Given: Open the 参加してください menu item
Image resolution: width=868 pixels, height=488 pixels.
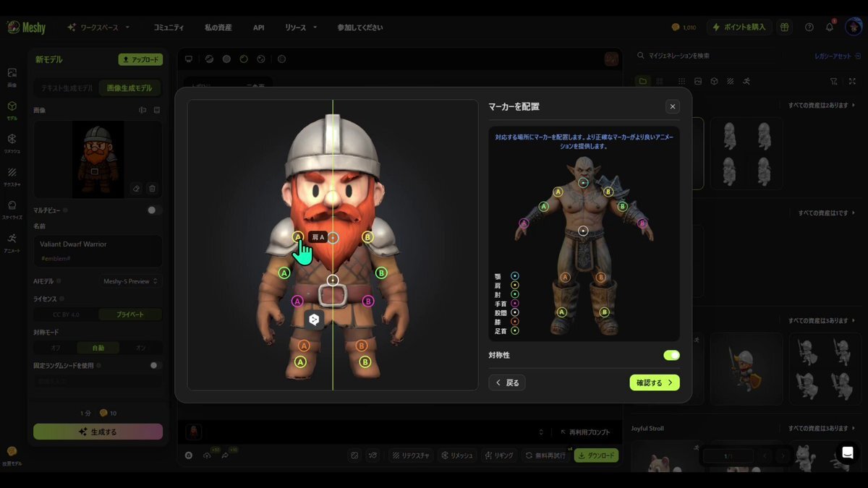Looking at the screenshot, I should tap(360, 27).
